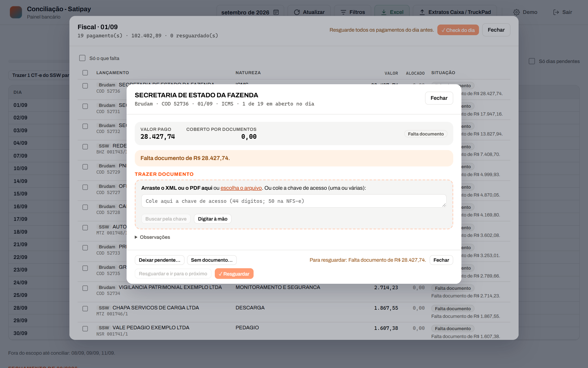Check the box for VIGILANCIA PATRIMONIAL EXEMPLO LTDA
This screenshot has width=588, height=368.
point(85,288)
